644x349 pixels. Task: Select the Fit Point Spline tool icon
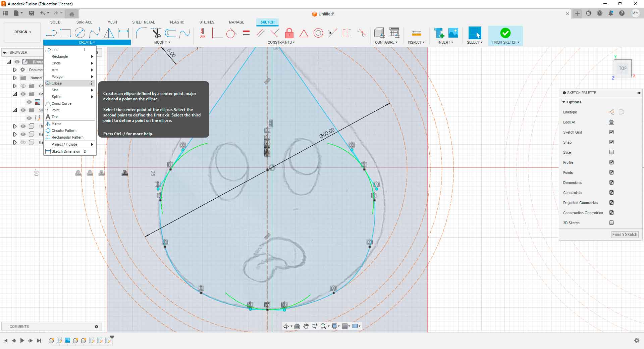pyautogui.click(x=95, y=33)
